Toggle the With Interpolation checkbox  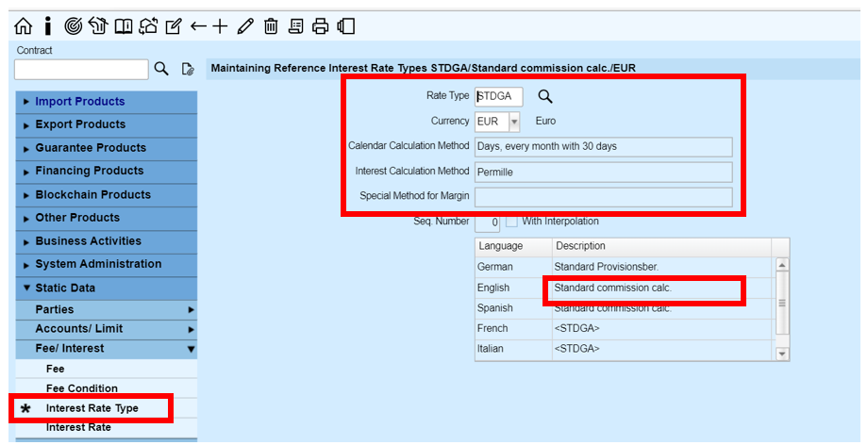(x=512, y=222)
